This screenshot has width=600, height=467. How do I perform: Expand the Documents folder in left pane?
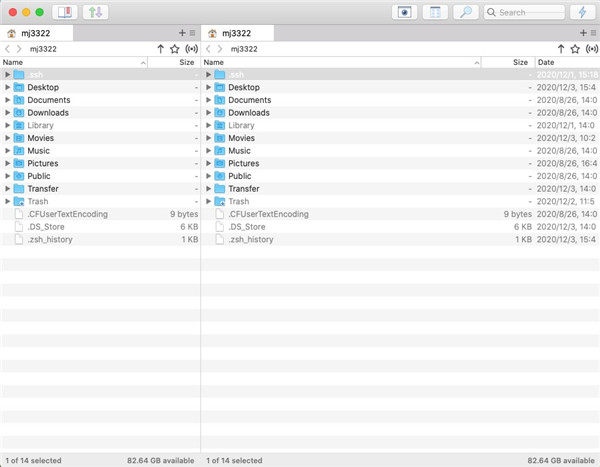pyautogui.click(x=8, y=100)
